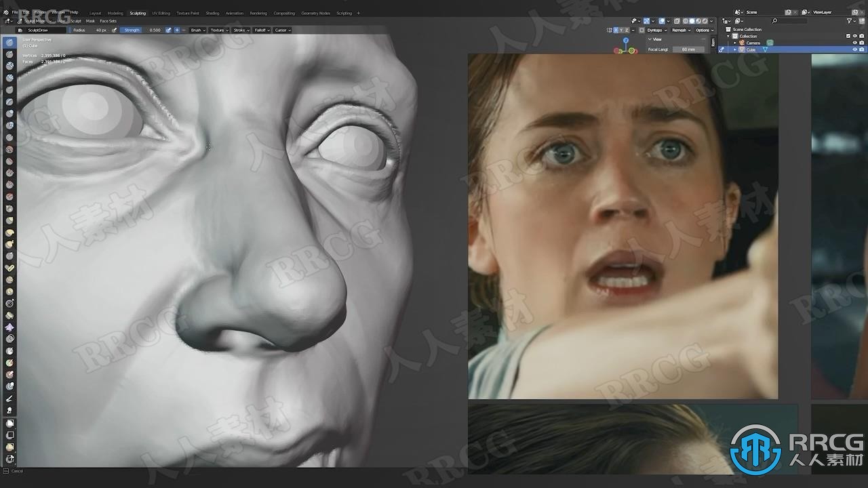This screenshot has height=488, width=868.
Task: Select the Layer brush tool
Action: 10,102
